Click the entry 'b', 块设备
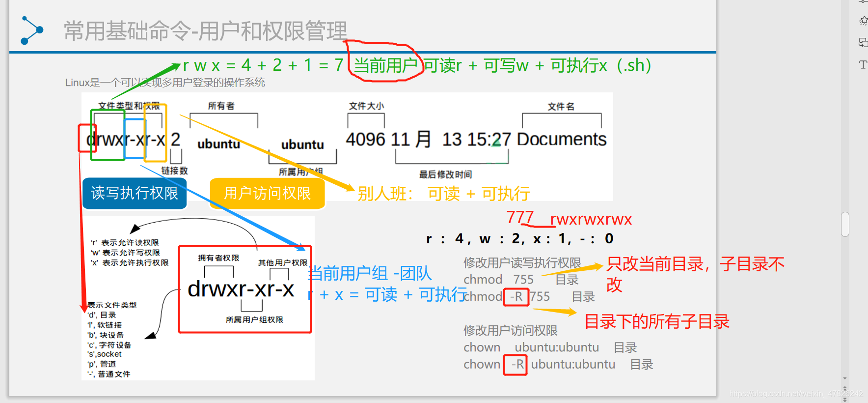This screenshot has width=868, height=403. click(x=106, y=335)
